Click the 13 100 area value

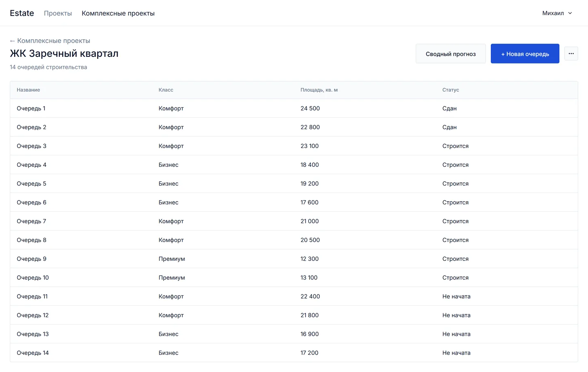(x=309, y=278)
